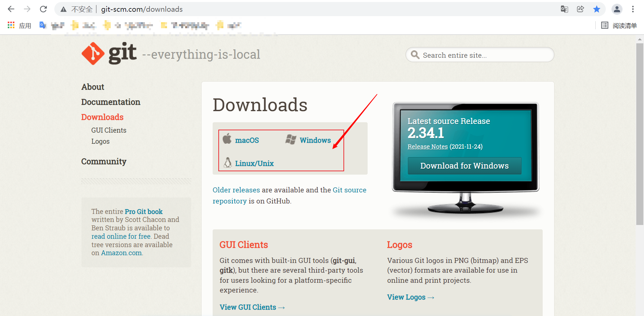This screenshot has height=316, width=644.
Task: Click the red Logos heading
Action: [x=399, y=245]
